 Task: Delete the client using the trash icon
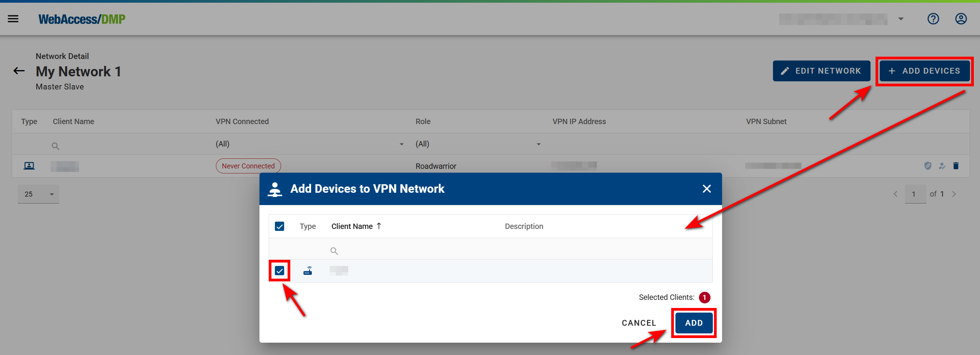coord(956,166)
